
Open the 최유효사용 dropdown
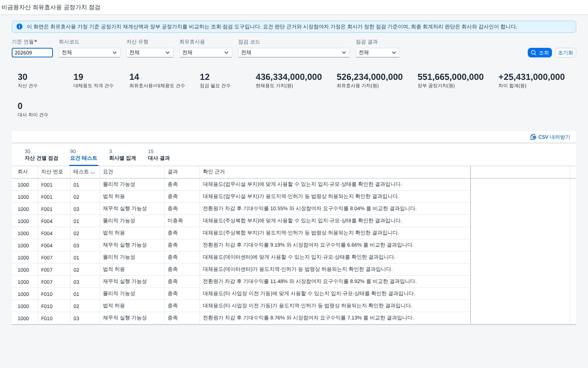pyautogui.click(x=206, y=53)
